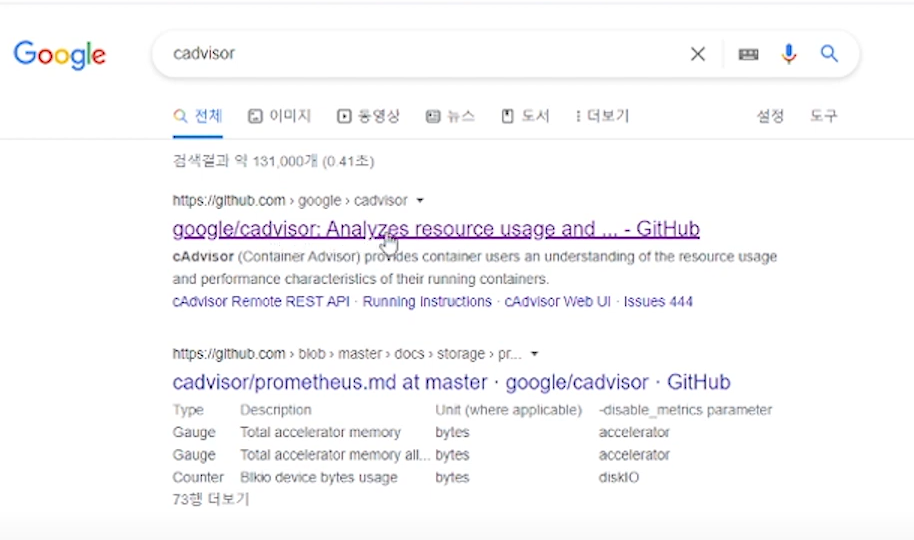Click the 'Type' column header
914x540 pixels.
tap(188, 410)
